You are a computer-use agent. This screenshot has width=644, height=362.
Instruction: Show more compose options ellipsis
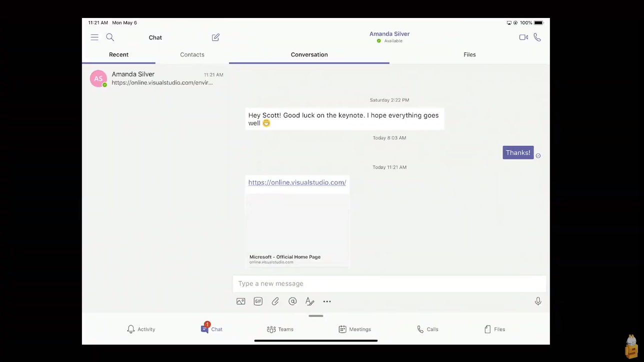[327, 301]
